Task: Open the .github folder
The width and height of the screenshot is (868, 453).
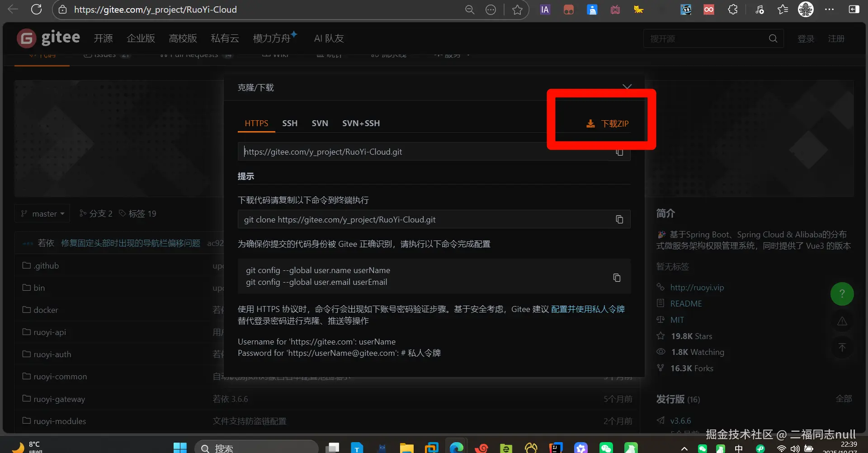Action: 46,265
